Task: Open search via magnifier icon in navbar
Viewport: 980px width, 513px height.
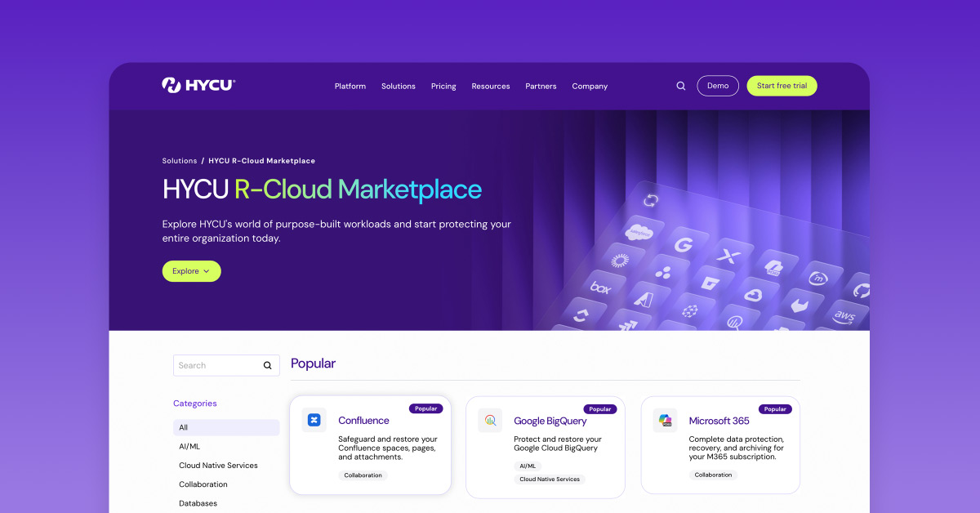Action: click(x=681, y=86)
